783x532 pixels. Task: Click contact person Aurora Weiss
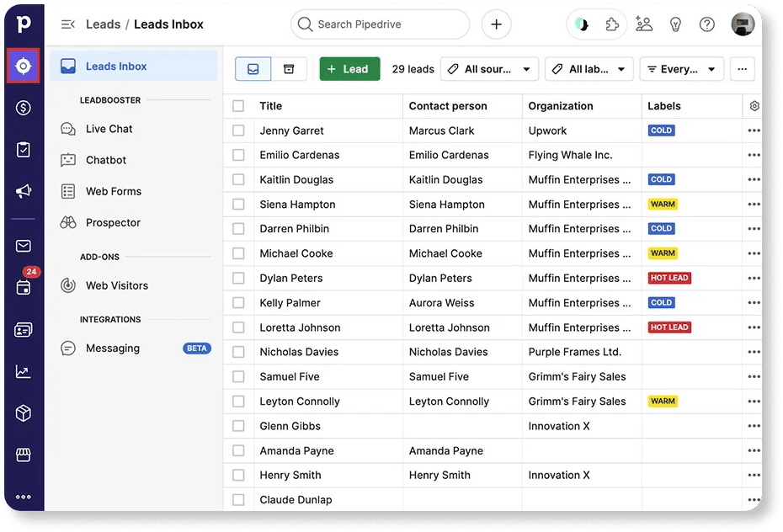tap(441, 303)
